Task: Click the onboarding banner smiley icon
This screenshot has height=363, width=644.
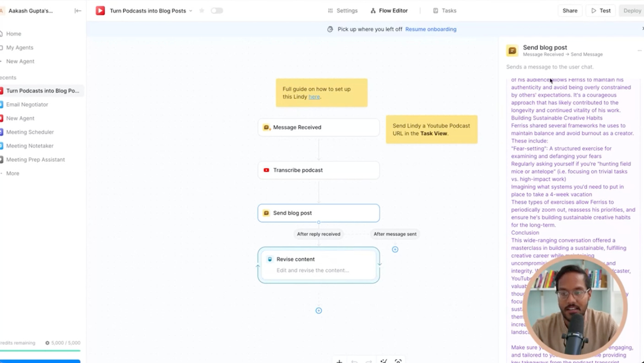Action: click(x=330, y=29)
